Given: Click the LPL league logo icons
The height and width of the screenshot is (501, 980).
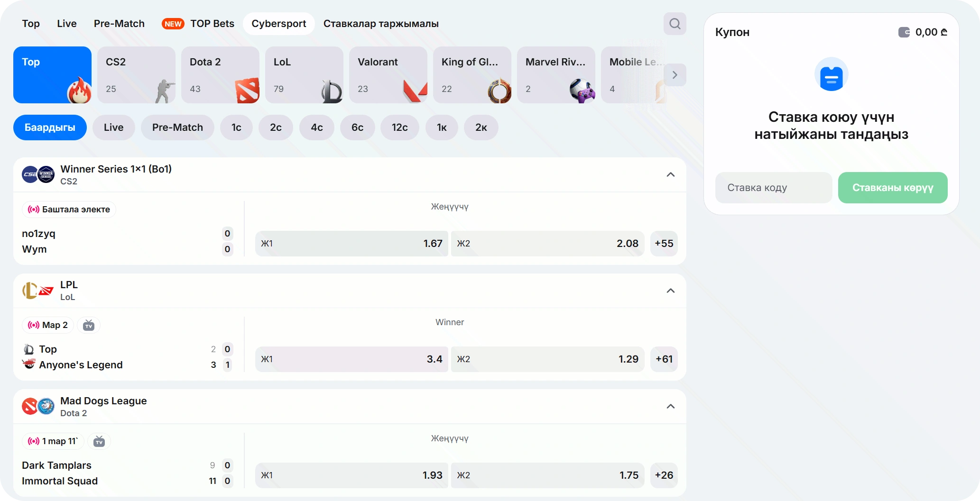Looking at the screenshot, I should (x=38, y=291).
